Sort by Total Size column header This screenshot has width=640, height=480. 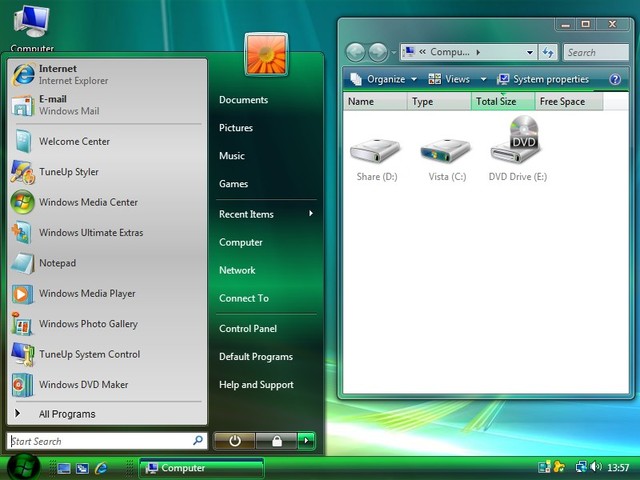coord(503,101)
